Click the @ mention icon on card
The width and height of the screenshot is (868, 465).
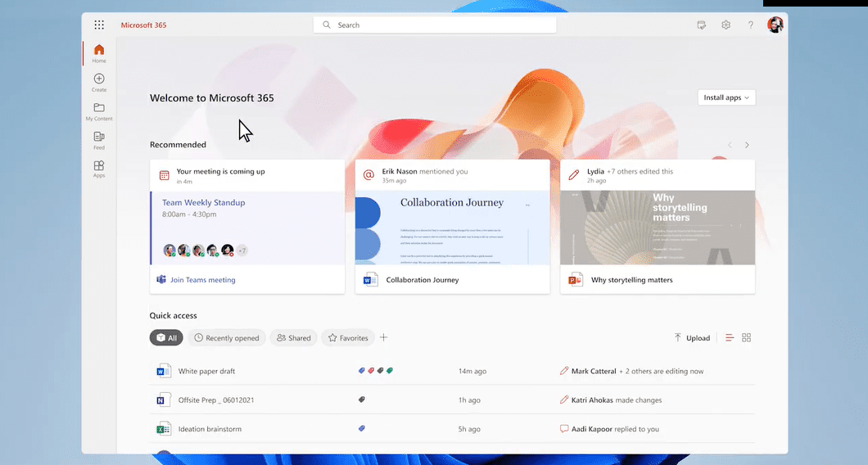point(368,175)
